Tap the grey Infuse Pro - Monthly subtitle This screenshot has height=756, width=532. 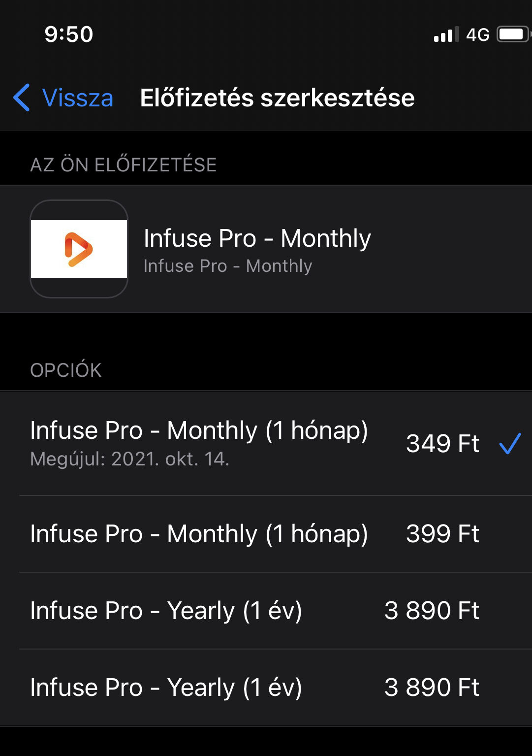click(228, 266)
